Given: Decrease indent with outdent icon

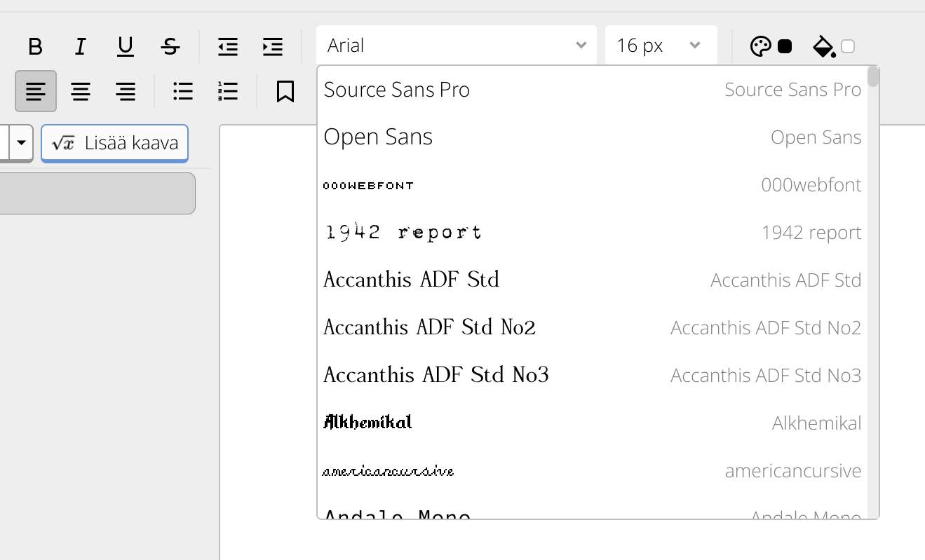Looking at the screenshot, I should (x=228, y=47).
